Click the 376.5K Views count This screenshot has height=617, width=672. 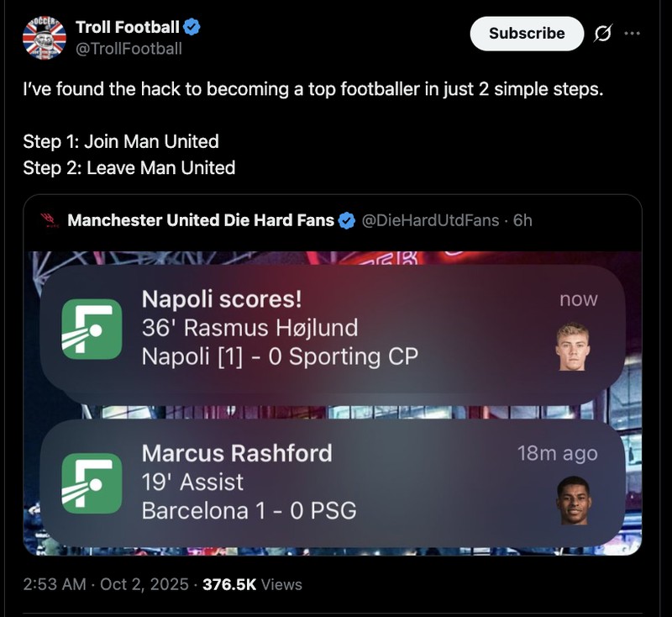tap(252, 584)
